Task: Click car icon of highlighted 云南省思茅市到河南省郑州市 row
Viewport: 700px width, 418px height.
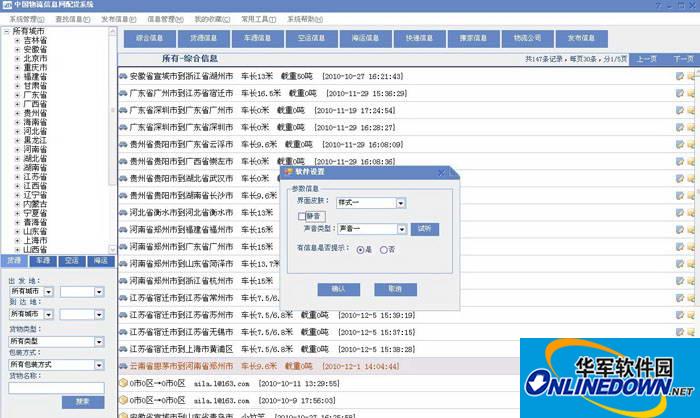Action: point(123,366)
